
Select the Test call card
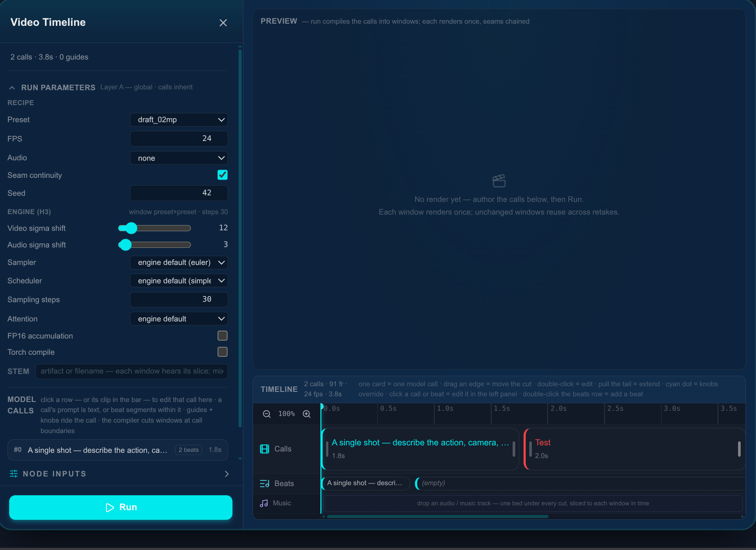[634, 449]
